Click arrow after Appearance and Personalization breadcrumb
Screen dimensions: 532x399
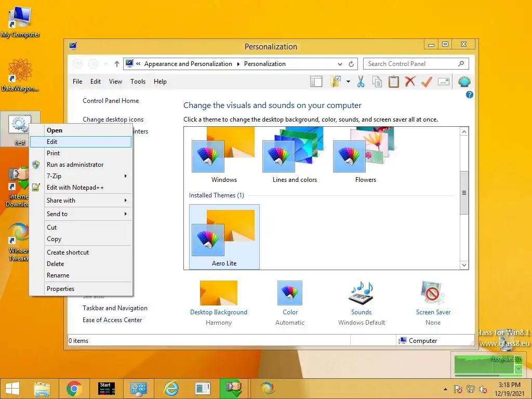click(x=238, y=64)
